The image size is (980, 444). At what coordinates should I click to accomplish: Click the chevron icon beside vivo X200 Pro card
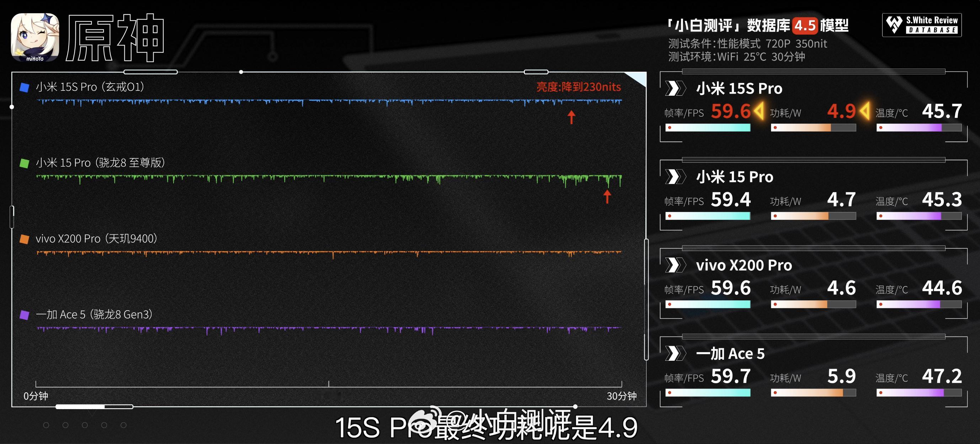point(675,265)
